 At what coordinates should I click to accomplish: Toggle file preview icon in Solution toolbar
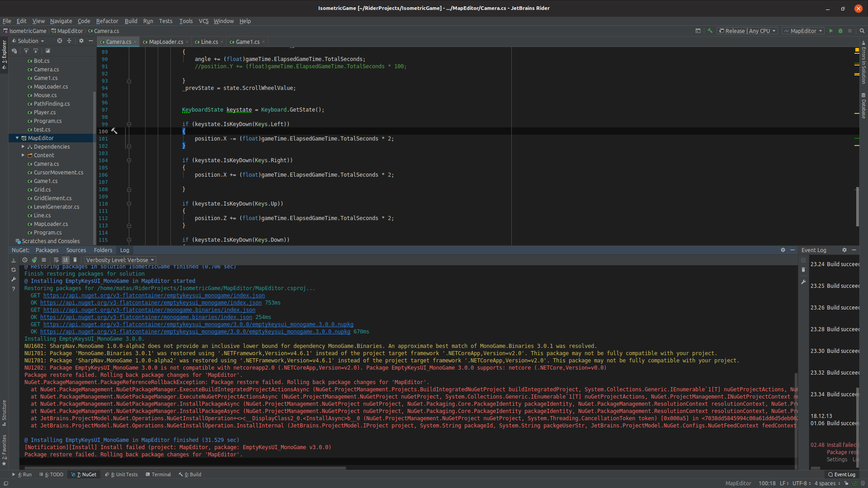point(48,51)
